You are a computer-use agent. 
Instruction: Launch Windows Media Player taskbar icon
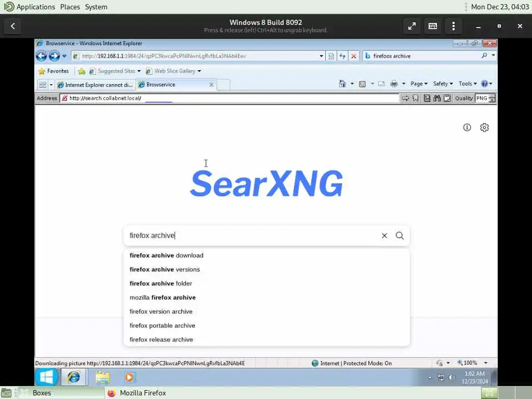[129, 377]
